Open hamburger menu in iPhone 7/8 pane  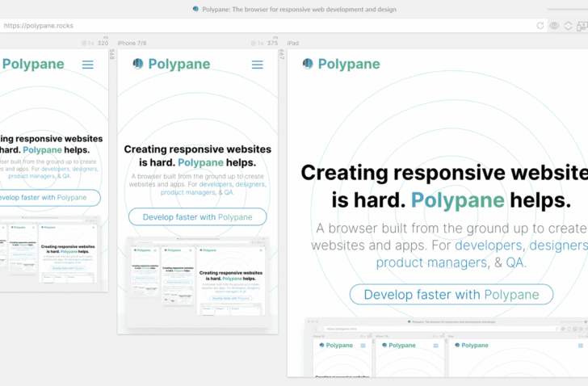pos(257,65)
